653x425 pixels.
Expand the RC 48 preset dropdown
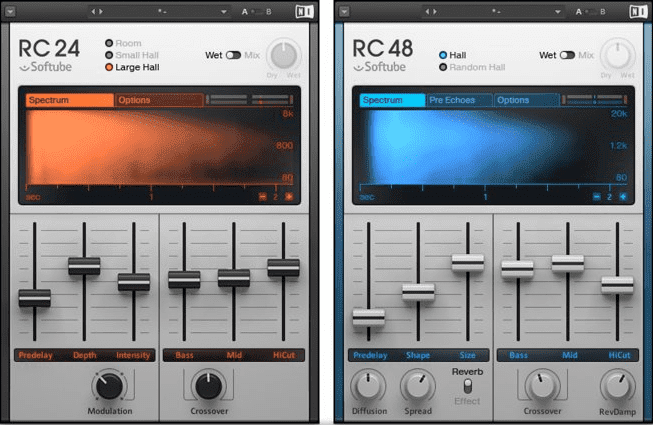coord(558,12)
